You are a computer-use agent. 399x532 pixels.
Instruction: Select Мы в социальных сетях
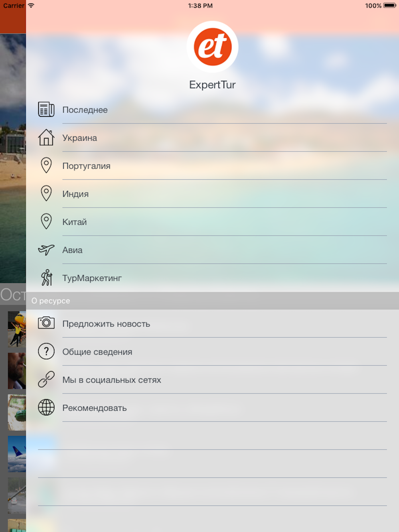click(x=212, y=380)
